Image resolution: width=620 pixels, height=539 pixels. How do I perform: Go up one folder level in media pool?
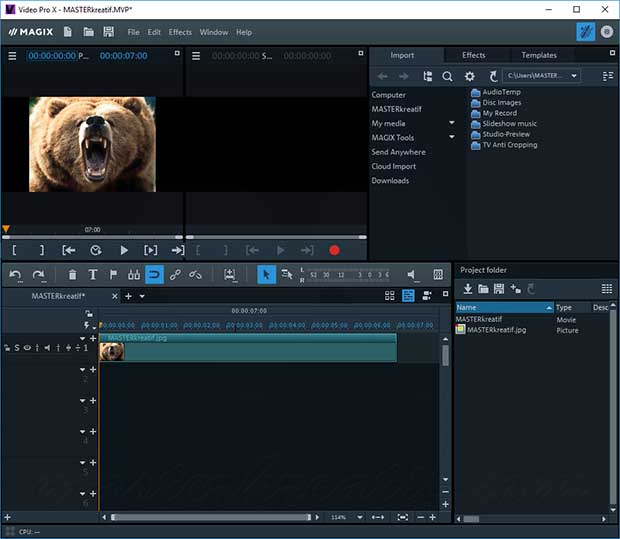[x=493, y=76]
